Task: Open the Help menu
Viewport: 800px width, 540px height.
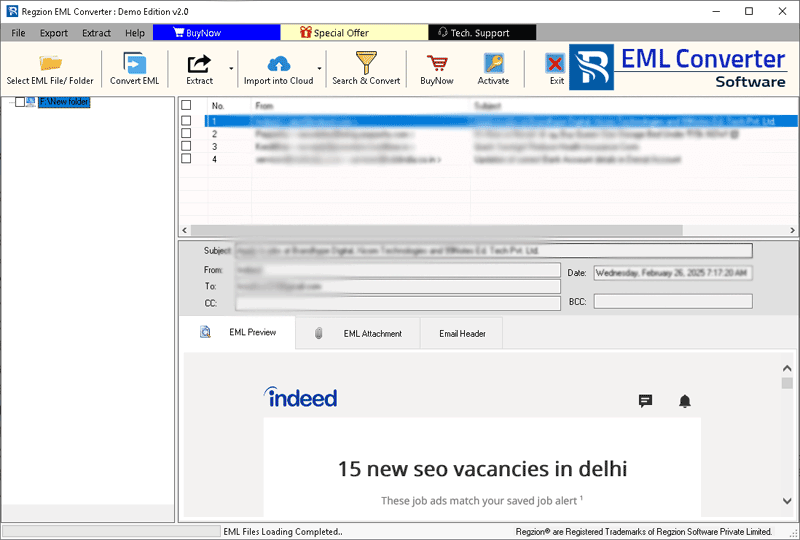Action: pyautogui.click(x=135, y=33)
